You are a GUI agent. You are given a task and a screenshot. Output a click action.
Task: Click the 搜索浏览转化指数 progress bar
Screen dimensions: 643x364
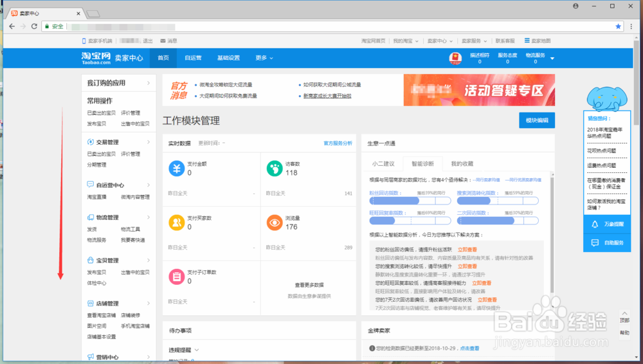[498, 201]
